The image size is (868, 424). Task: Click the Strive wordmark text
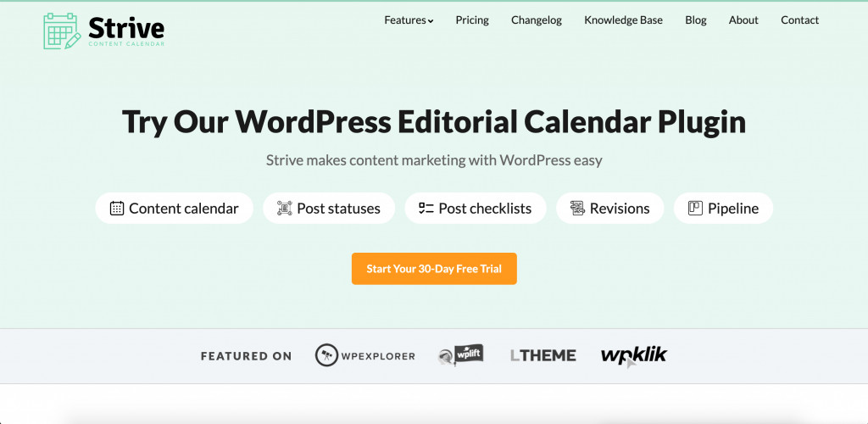tap(126, 26)
